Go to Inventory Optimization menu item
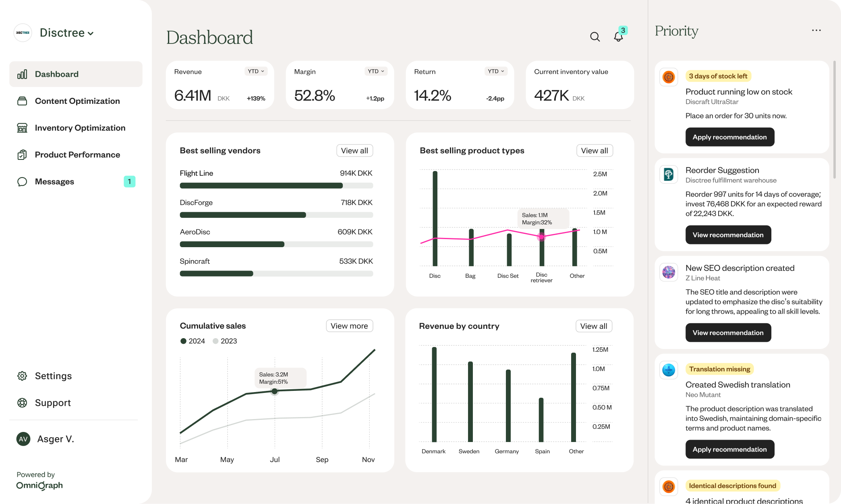The height and width of the screenshot is (504, 841). (80, 128)
